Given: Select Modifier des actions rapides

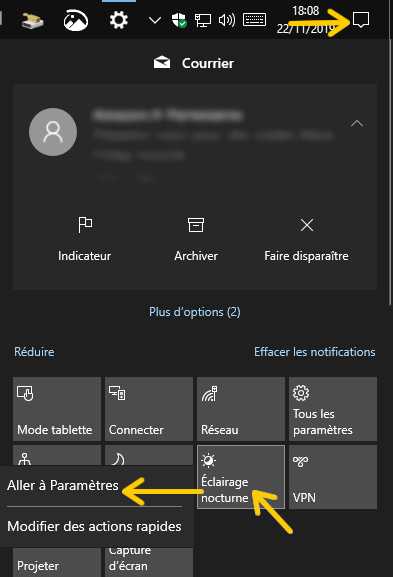Looking at the screenshot, I should [94, 527].
